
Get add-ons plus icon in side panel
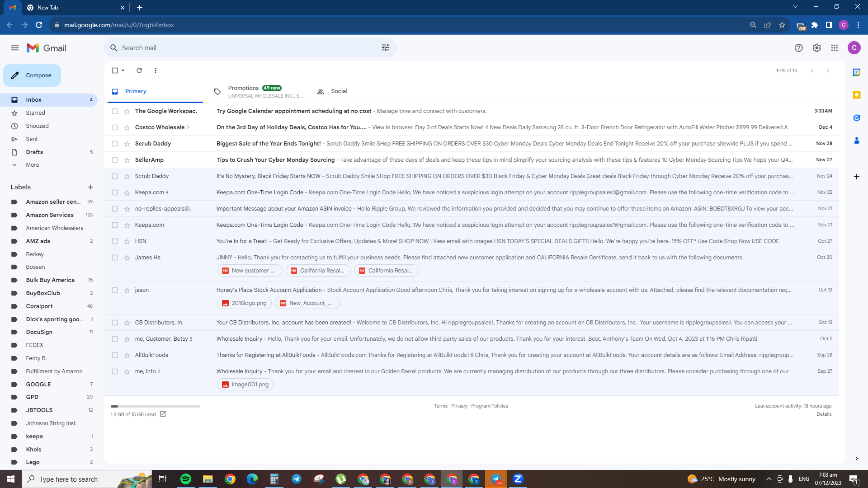pos(857,177)
